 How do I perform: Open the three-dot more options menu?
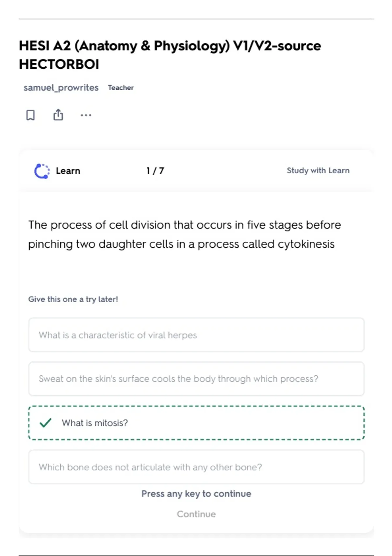[x=86, y=115]
